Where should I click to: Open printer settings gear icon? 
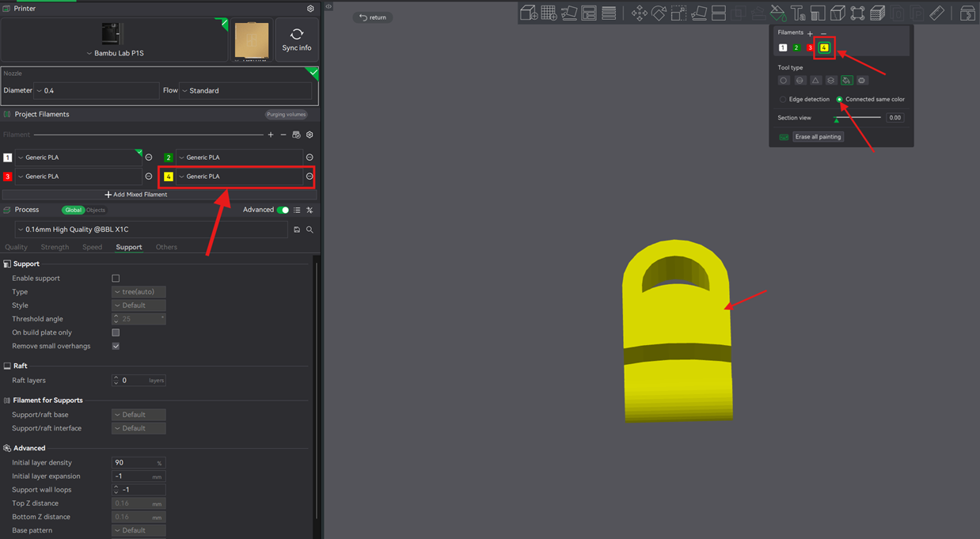coord(310,9)
